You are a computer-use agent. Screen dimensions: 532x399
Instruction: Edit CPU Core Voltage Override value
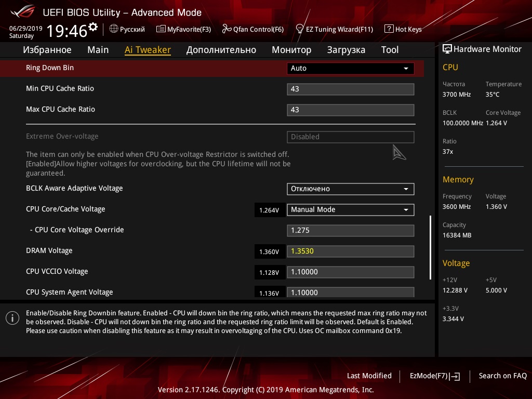[351, 230]
